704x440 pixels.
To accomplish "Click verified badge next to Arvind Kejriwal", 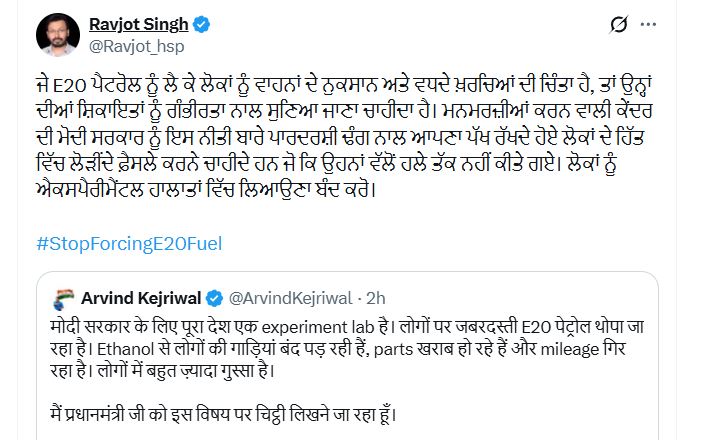I will 214,299.
